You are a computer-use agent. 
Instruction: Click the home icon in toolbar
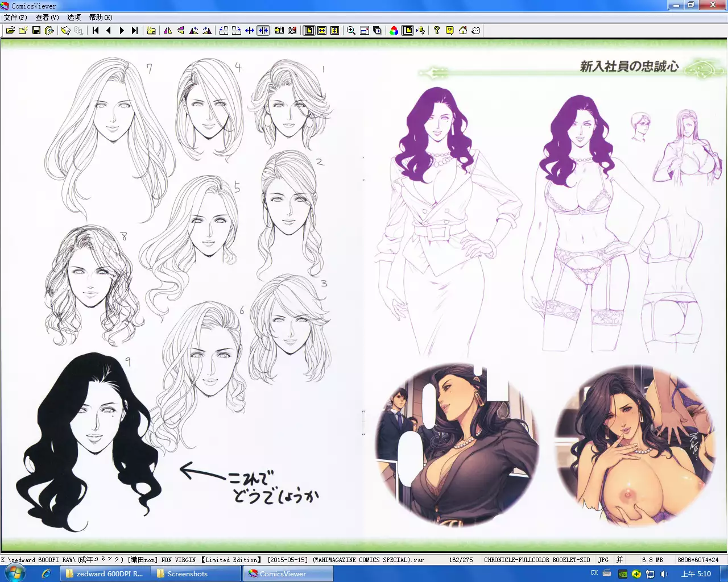tap(463, 31)
